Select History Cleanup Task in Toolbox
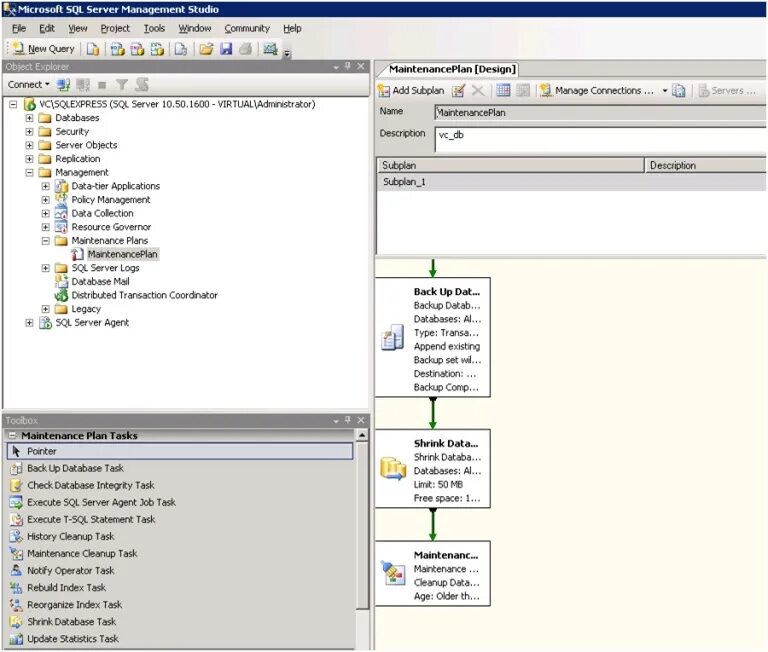The width and height of the screenshot is (768, 652). click(x=71, y=537)
